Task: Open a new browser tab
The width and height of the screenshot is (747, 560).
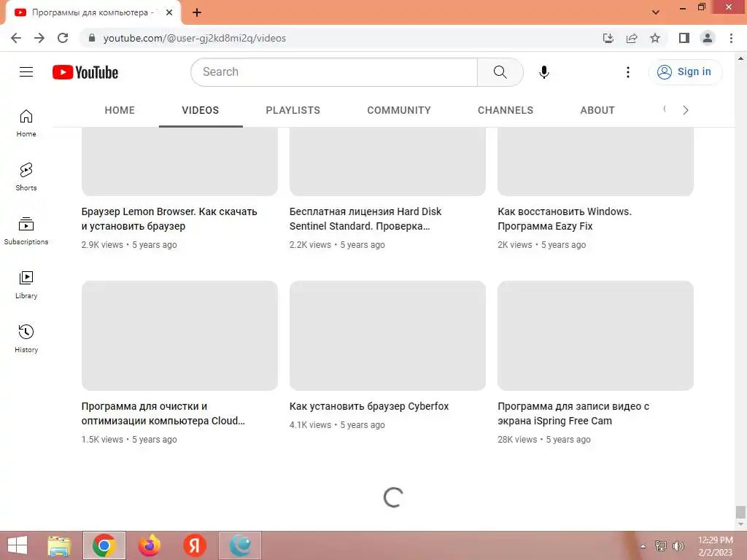Action: pos(197,13)
